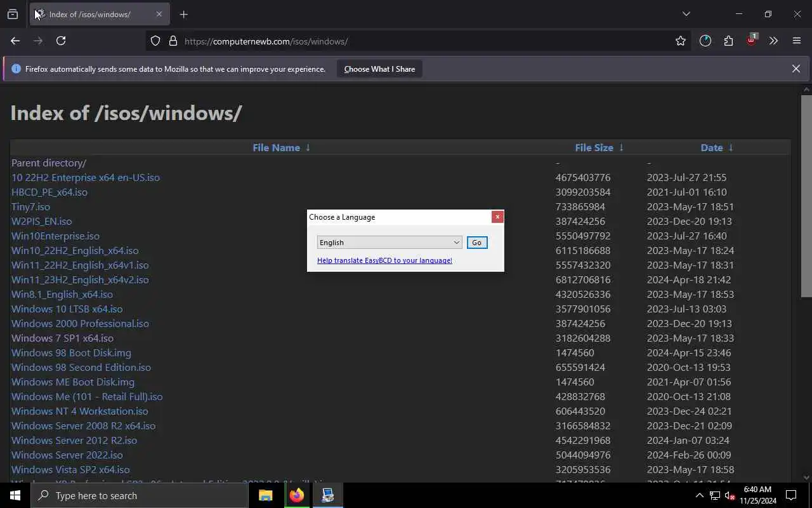Download W2PIS_EN.iso file
812x508 pixels.
(x=42, y=221)
